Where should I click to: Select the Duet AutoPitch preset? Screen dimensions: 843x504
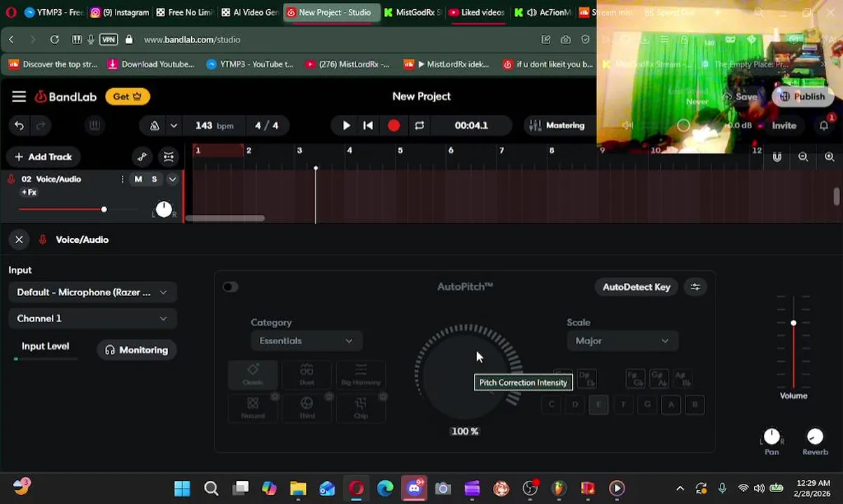pyautogui.click(x=307, y=374)
